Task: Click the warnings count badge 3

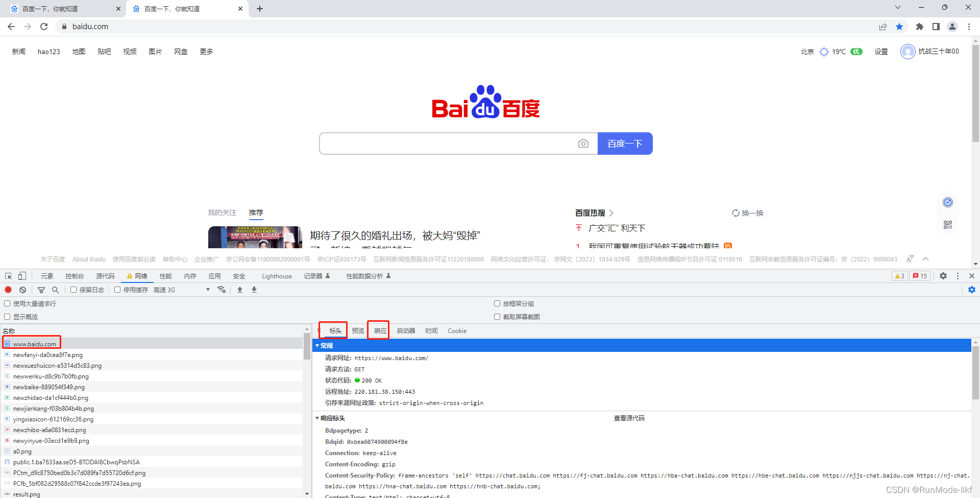Action: coord(899,276)
